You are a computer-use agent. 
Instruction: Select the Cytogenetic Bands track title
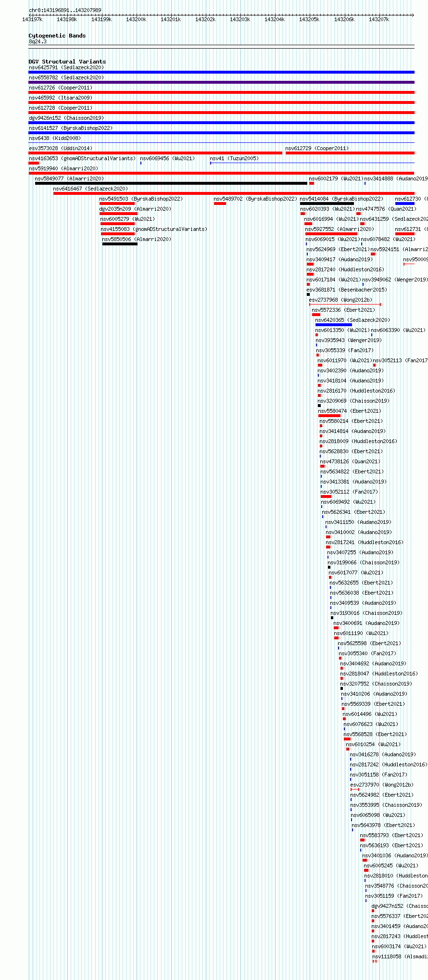[57, 36]
